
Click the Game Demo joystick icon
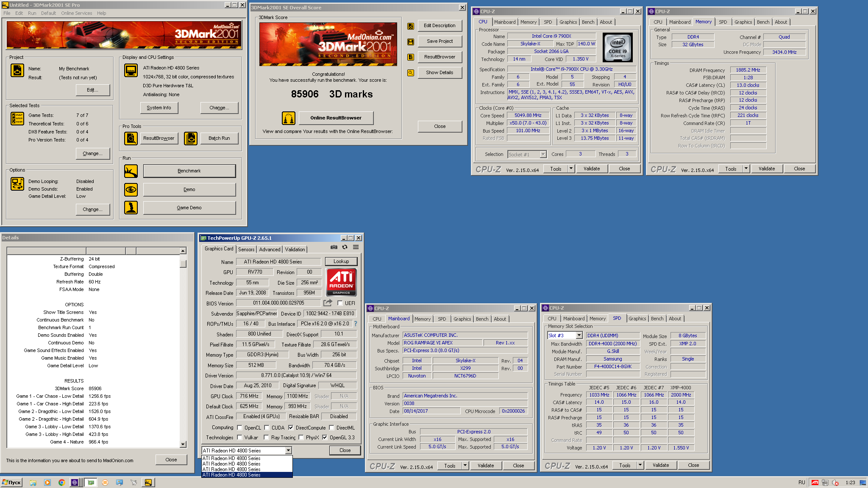131,208
